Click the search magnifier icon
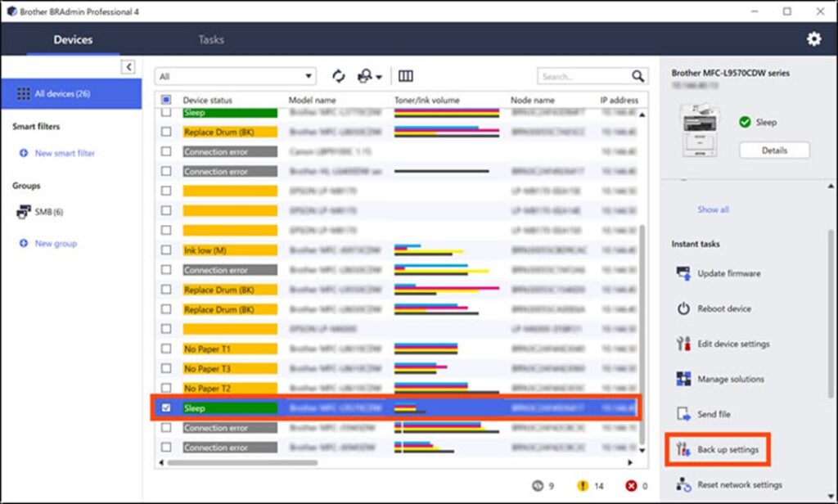 [638, 76]
